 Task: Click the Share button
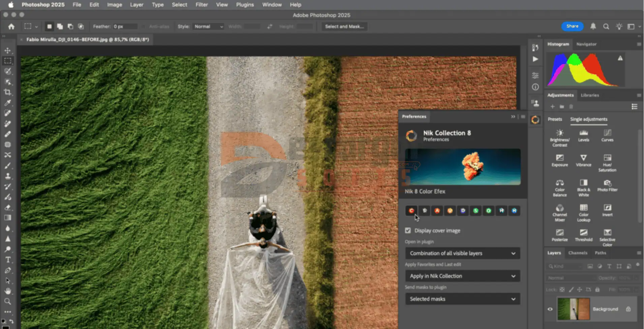572,26
